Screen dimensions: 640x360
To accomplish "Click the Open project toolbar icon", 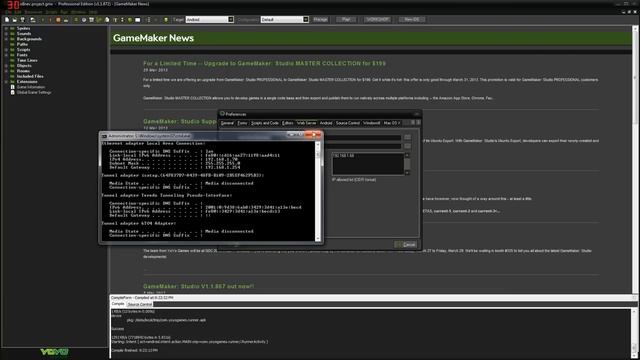I will pyautogui.click(x=15, y=20).
